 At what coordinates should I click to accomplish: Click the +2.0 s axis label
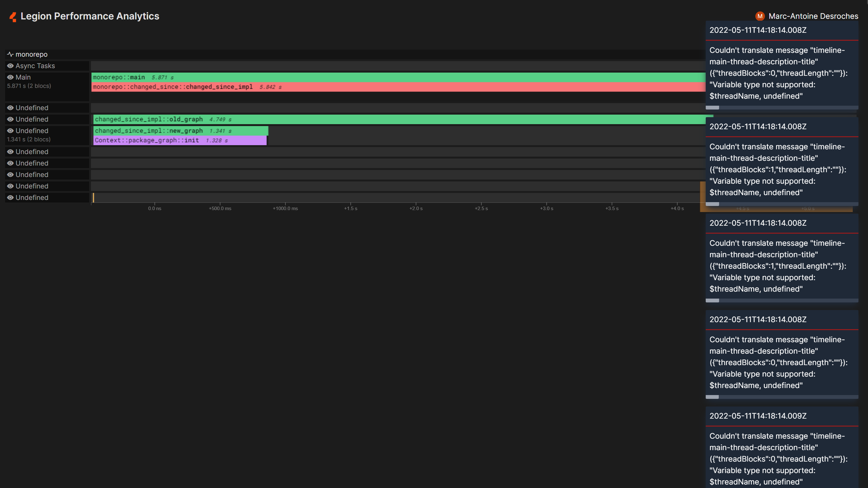[416, 208]
